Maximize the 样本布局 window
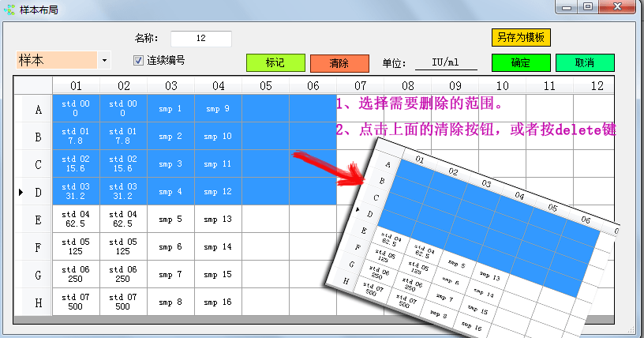644x338 pixels. (588, 6)
